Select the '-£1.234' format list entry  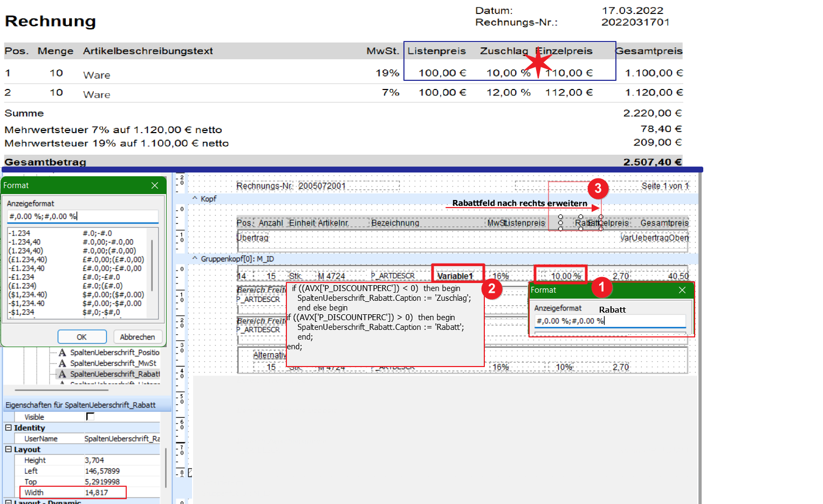click(22, 277)
